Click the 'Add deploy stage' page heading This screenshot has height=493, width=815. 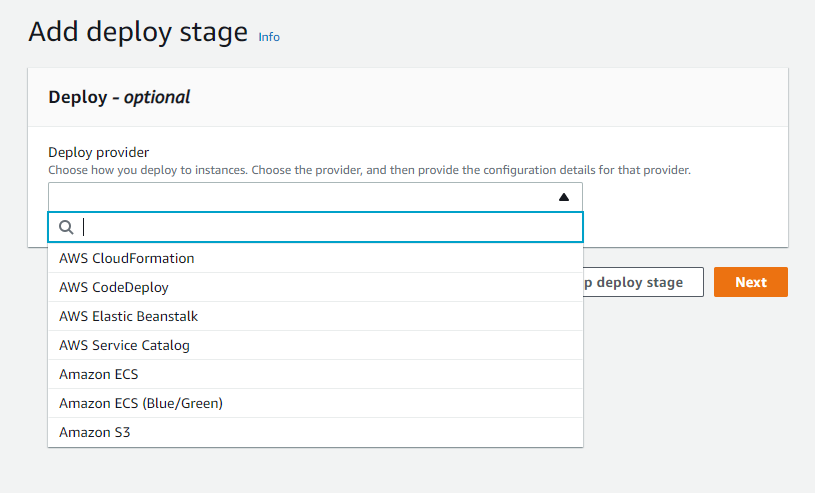click(138, 32)
